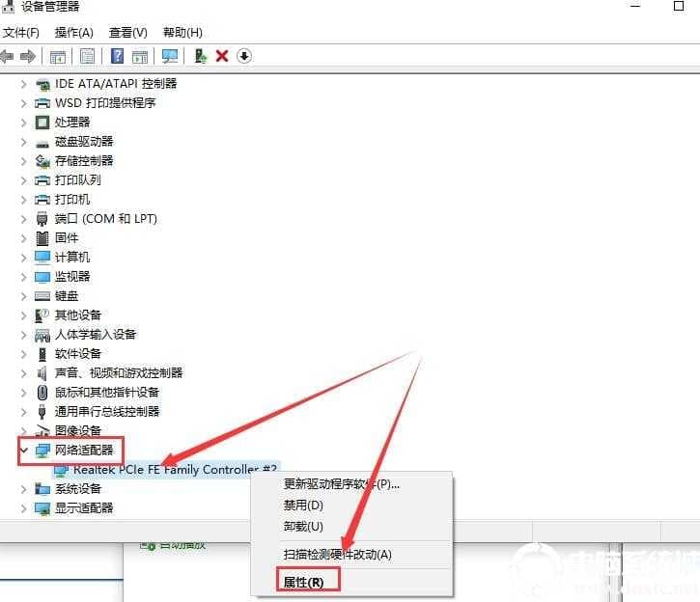
Task: Click the 声音、视频和游戏控制器 speaker icon
Action: coord(42,373)
